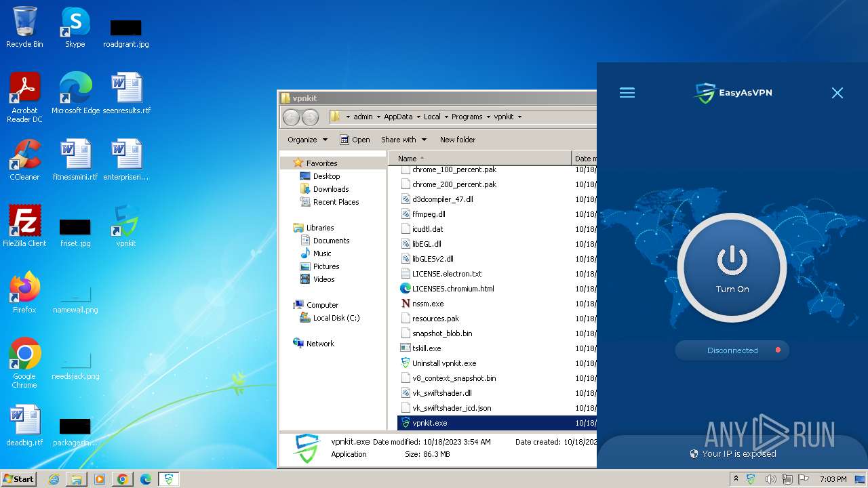Open the EasyAsVPN hamburger menu
The width and height of the screenshot is (868, 488).
[x=627, y=93]
